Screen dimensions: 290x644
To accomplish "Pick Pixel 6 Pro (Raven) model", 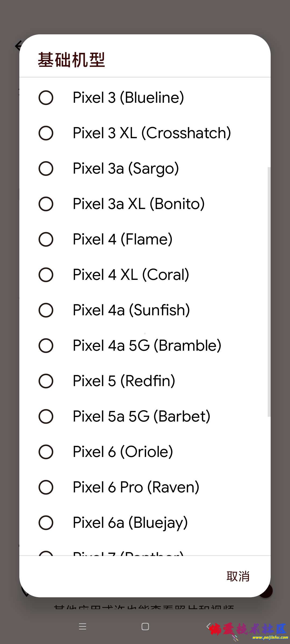I will 46,487.
